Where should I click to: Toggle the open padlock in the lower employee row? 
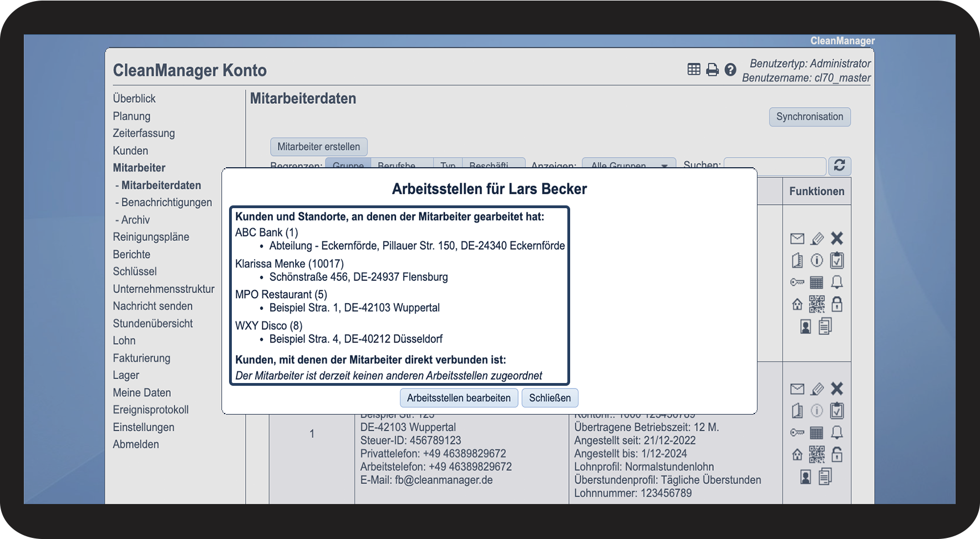pyautogui.click(x=837, y=455)
